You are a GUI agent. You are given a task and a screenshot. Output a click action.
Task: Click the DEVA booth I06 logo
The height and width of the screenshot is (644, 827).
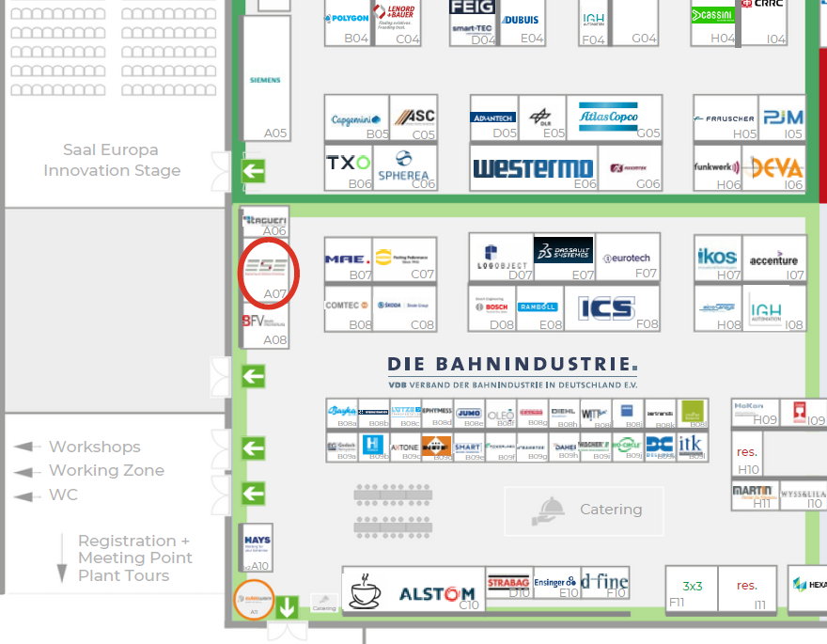(x=777, y=168)
